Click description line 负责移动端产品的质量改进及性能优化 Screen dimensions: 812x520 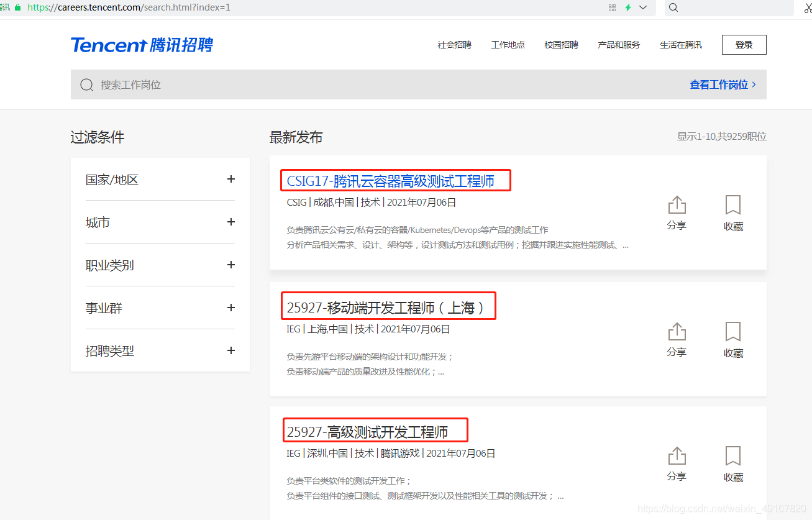click(x=365, y=372)
